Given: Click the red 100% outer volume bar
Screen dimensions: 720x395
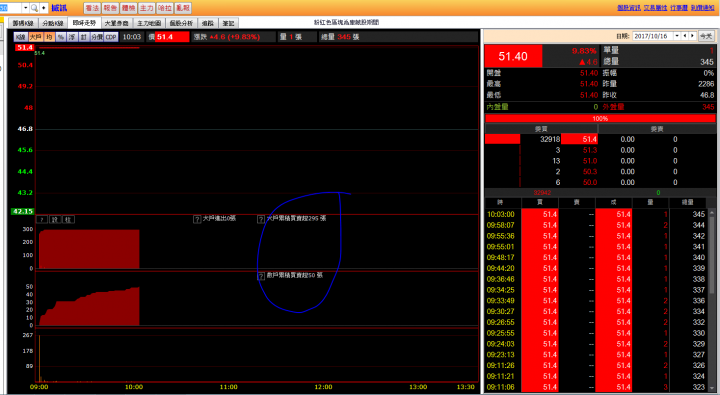Looking at the screenshot, I should pyautogui.click(x=600, y=118).
